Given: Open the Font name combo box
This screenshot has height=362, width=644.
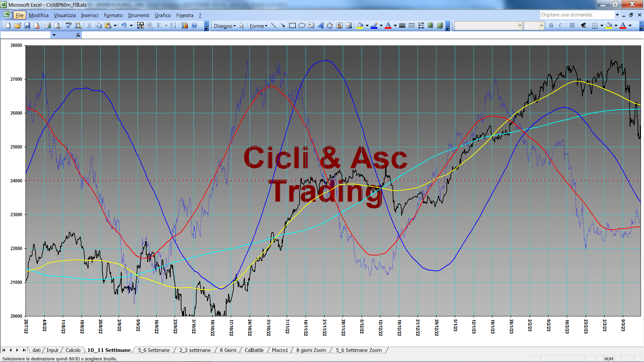Looking at the screenshot, I should pos(489,25).
